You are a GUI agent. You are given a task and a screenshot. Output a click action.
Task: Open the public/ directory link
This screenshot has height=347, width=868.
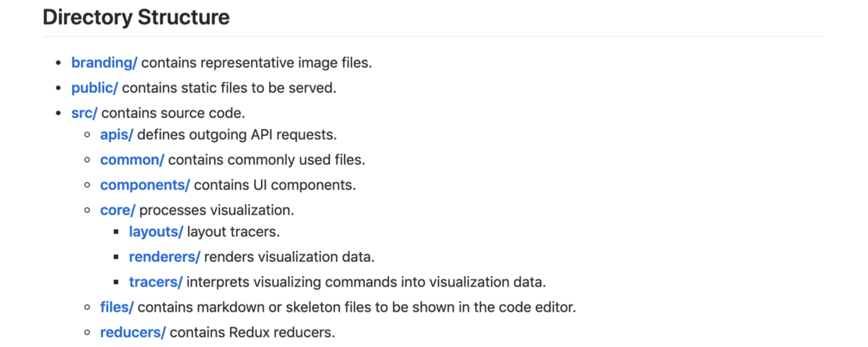[x=94, y=88]
